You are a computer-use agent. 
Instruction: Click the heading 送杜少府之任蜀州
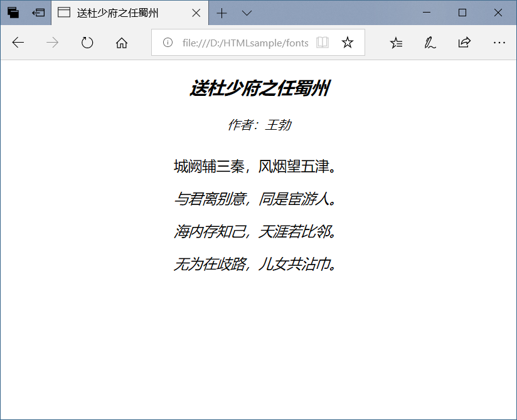click(x=260, y=88)
